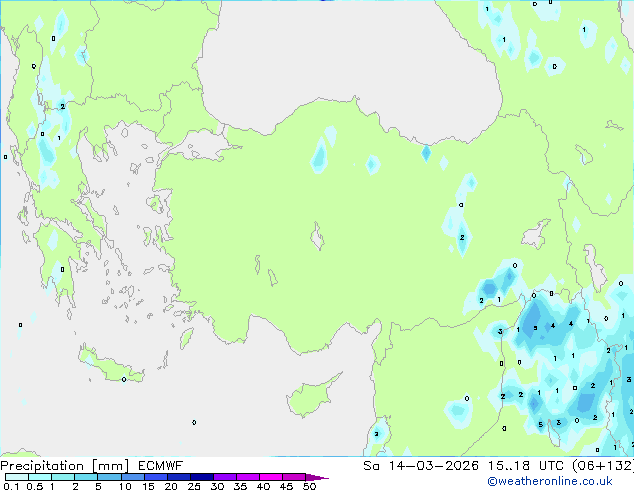
Task: Select the 35–40 mm violet legend swatch
Action: pyautogui.click(x=248, y=477)
